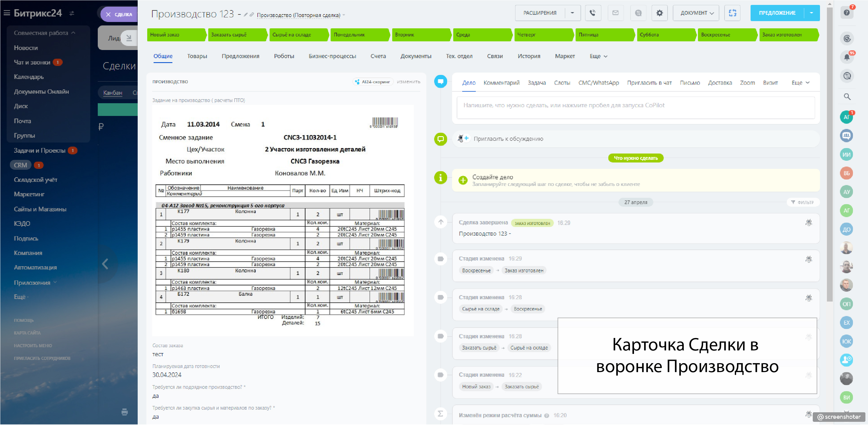Expand the Еще dropdown in deal tabs

tap(598, 56)
